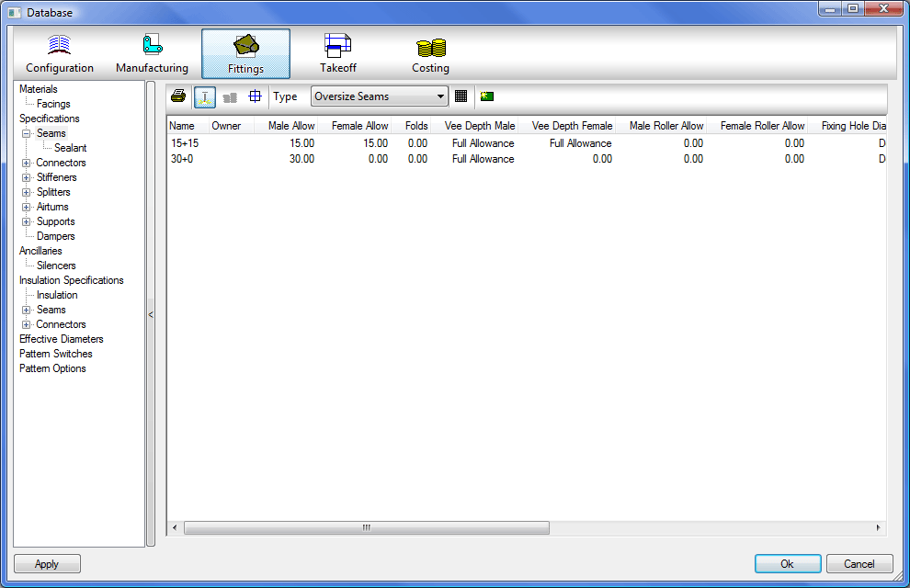Click the black table grid icon
910x588 pixels.
click(x=461, y=96)
